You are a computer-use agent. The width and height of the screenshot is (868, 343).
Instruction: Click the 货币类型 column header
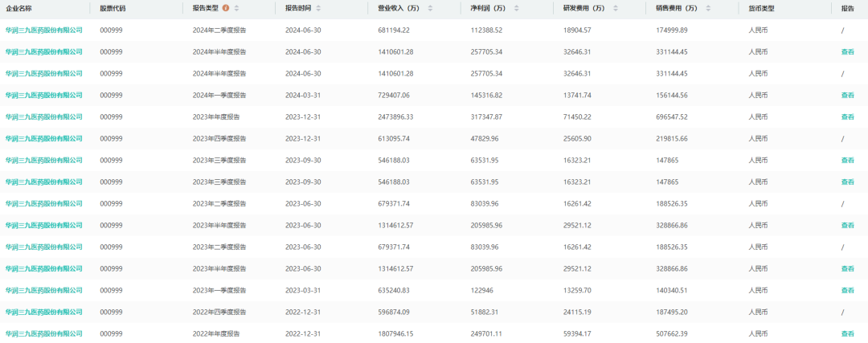(762, 8)
